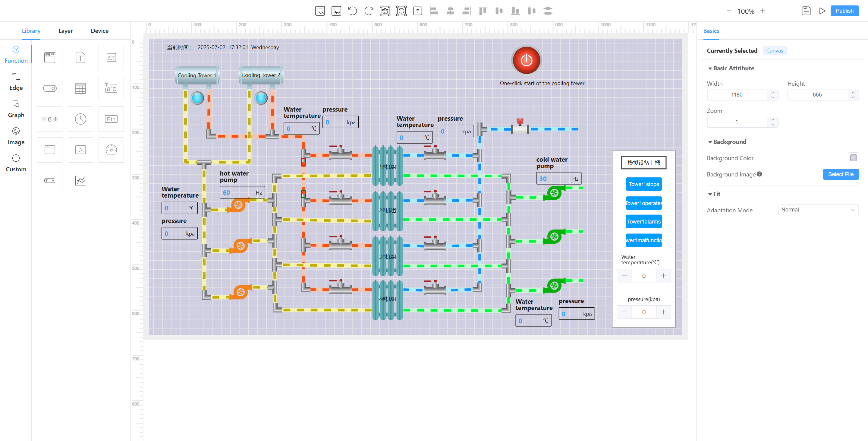868x441 pixels.
Task: Click the undo arrow in toolbar
Action: (352, 11)
